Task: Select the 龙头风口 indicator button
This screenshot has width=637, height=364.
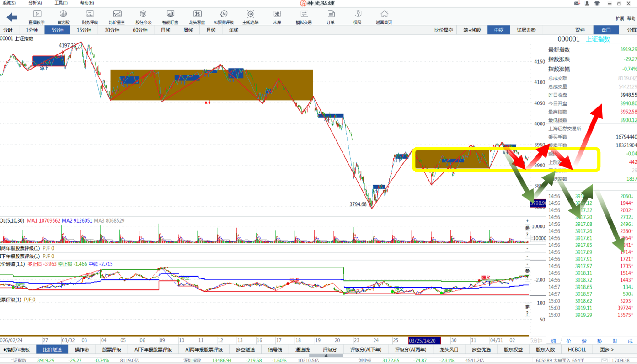Action: point(449,350)
